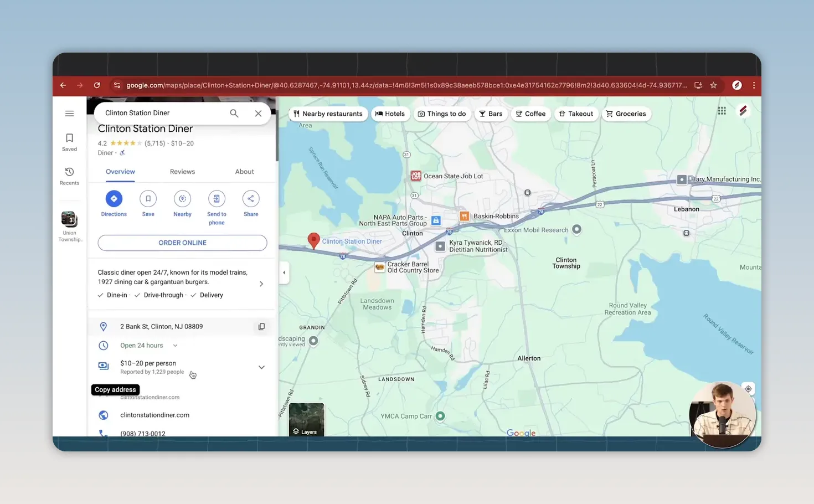
Task: Click Round Valley Recreation Area label
Action: (627, 309)
